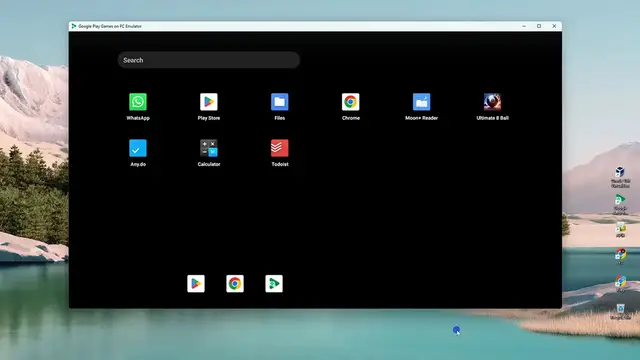Open Play Store from the bottom dock
The height and width of the screenshot is (360, 640).
click(x=196, y=284)
